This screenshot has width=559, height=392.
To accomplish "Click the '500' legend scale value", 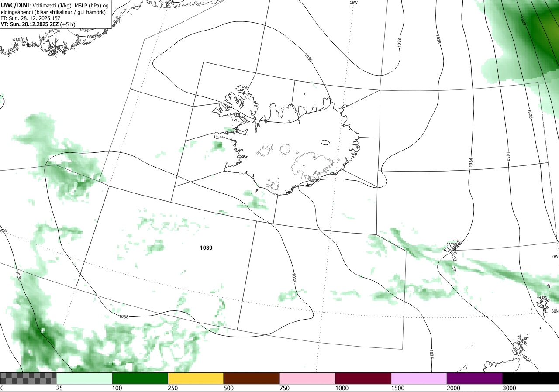I will (228, 388).
